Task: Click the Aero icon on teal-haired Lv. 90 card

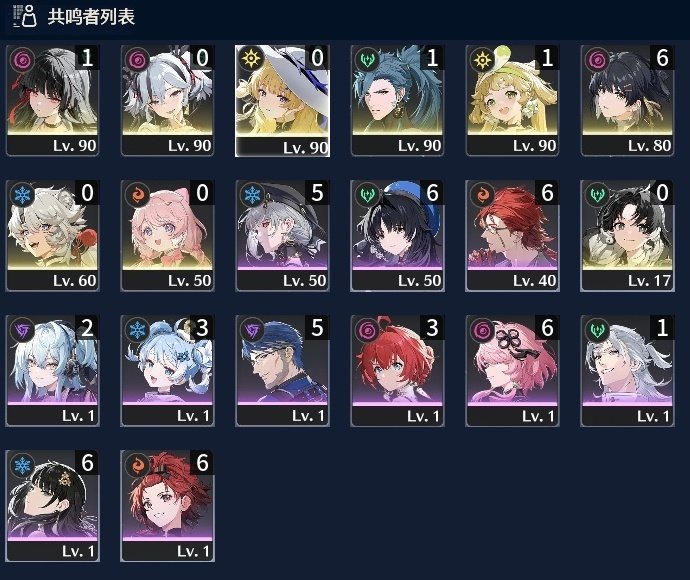Action: tap(367, 59)
